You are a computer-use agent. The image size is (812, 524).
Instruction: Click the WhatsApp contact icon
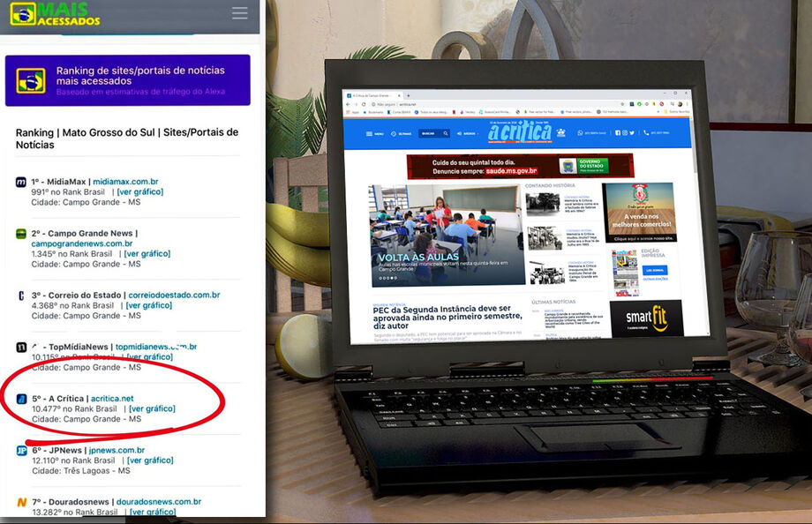(581, 133)
